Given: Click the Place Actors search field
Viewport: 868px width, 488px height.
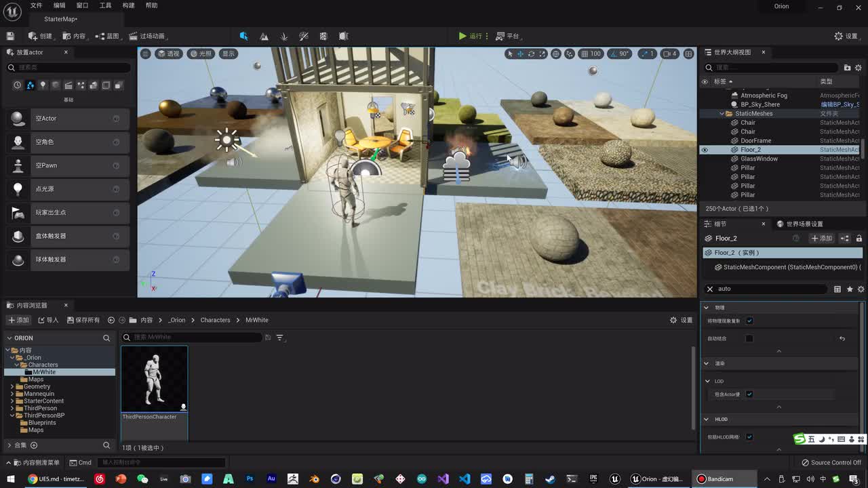Looking at the screenshot, I should tap(68, 68).
